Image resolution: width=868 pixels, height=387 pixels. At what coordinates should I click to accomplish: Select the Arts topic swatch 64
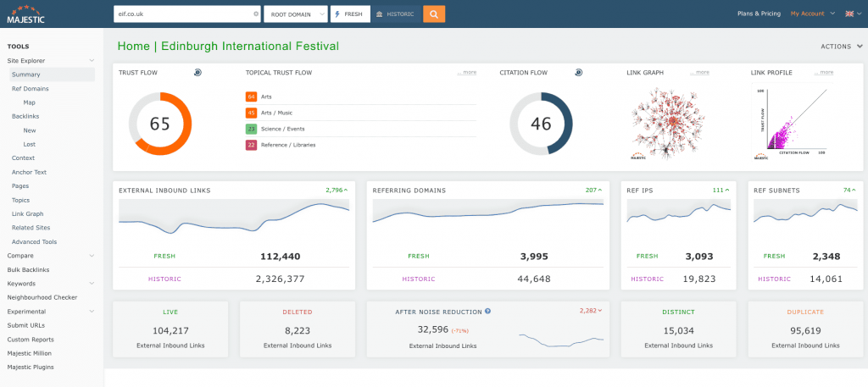point(251,97)
